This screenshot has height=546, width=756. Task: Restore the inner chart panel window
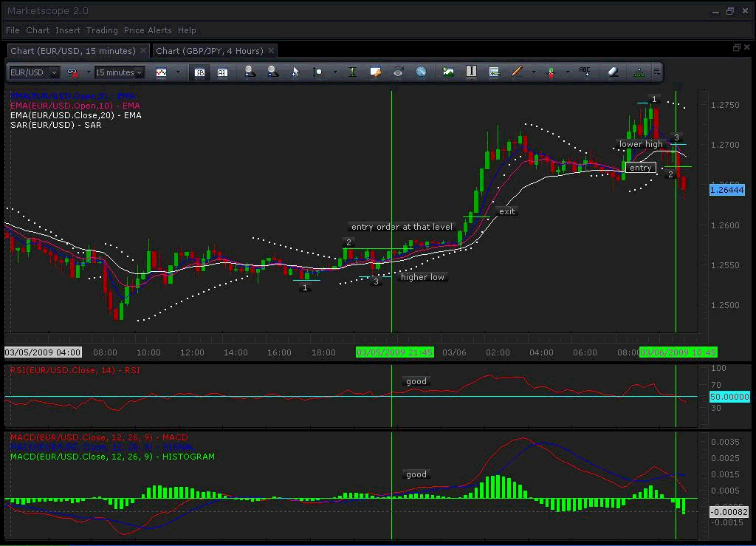736,47
